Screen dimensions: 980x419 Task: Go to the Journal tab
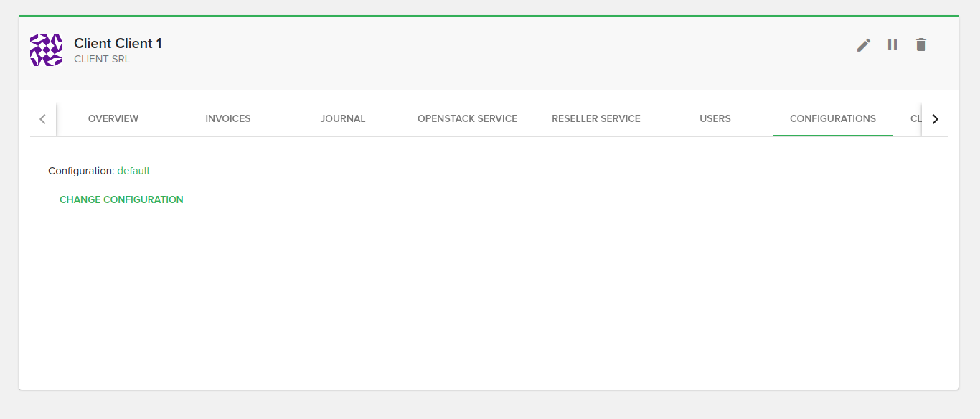coord(343,118)
